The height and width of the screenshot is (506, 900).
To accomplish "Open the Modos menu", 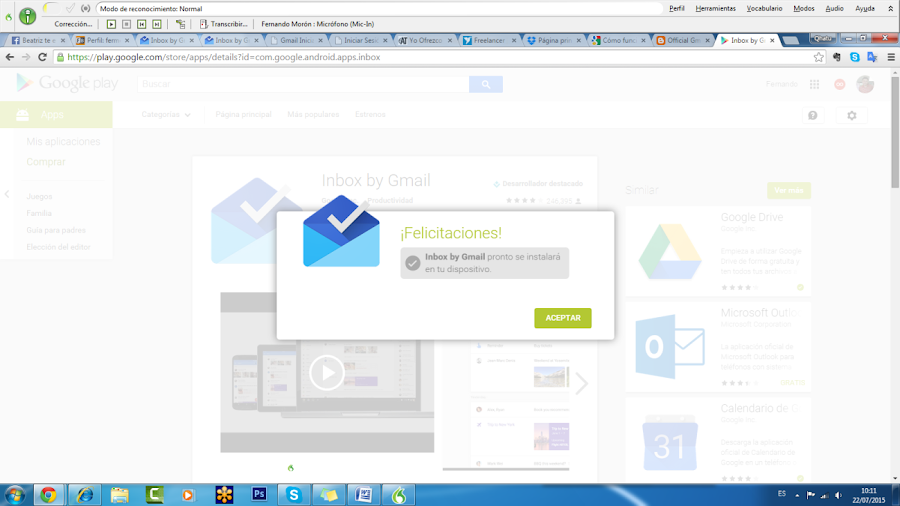I will 804,9.
